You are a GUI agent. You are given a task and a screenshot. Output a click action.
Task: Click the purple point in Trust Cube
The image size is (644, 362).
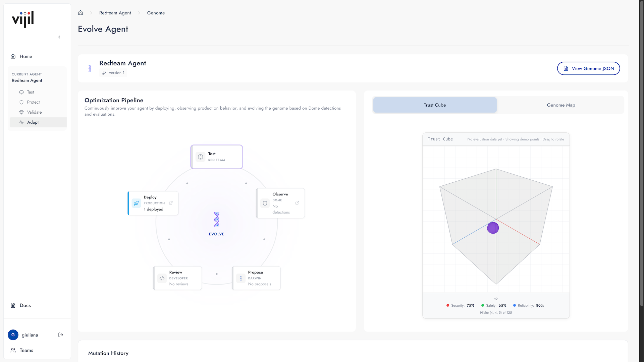[x=493, y=228]
